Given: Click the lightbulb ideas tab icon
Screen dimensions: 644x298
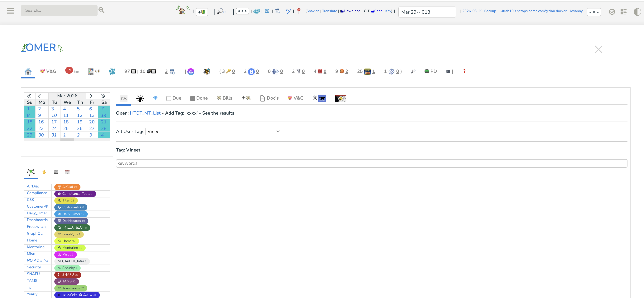Looking at the screenshot, I should pos(140,98).
